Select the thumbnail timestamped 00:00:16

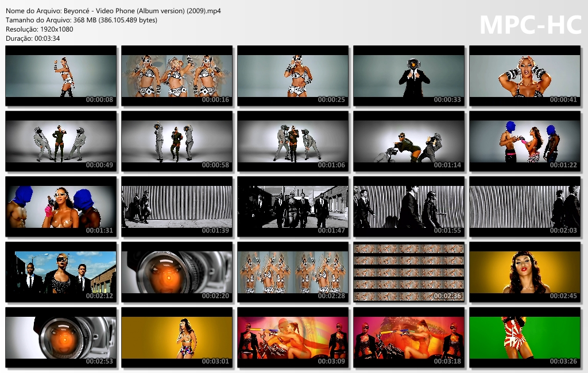point(177,76)
